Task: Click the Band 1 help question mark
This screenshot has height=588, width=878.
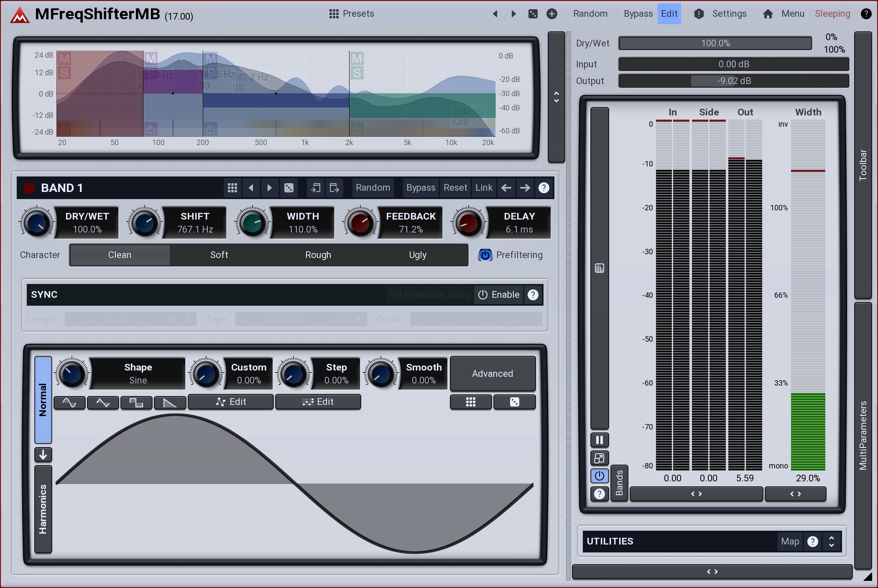Action: coord(544,188)
